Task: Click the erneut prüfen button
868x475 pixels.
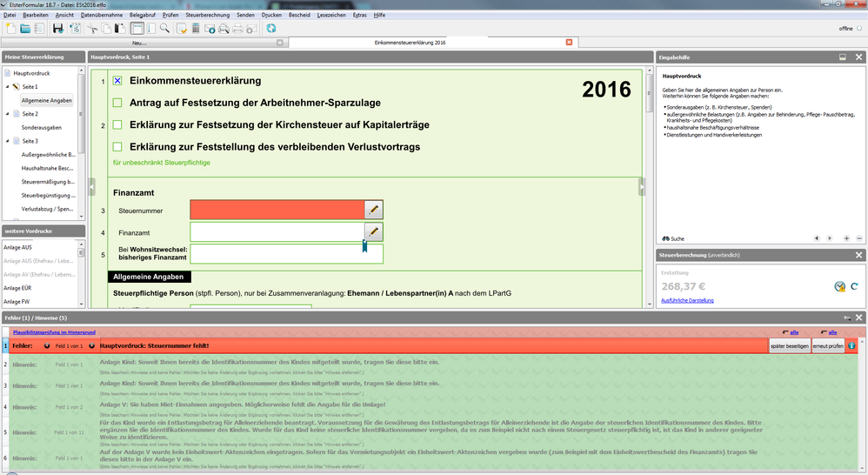Action: point(828,345)
